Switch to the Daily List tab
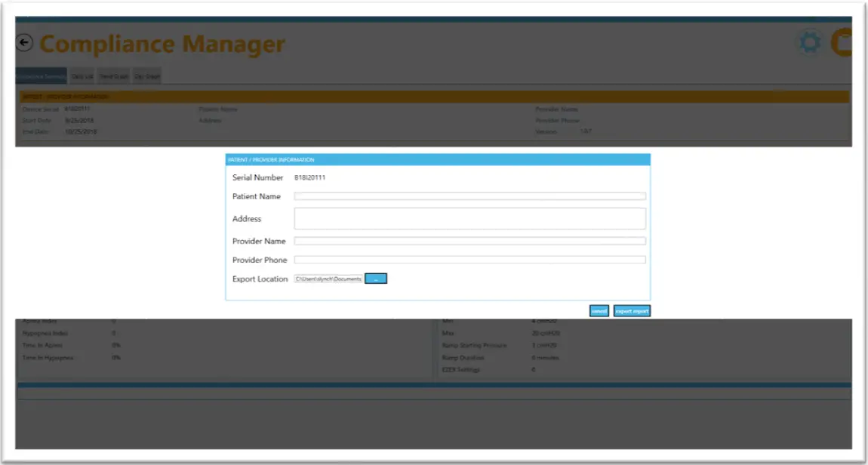The image size is (868, 465). coord(82,76)
